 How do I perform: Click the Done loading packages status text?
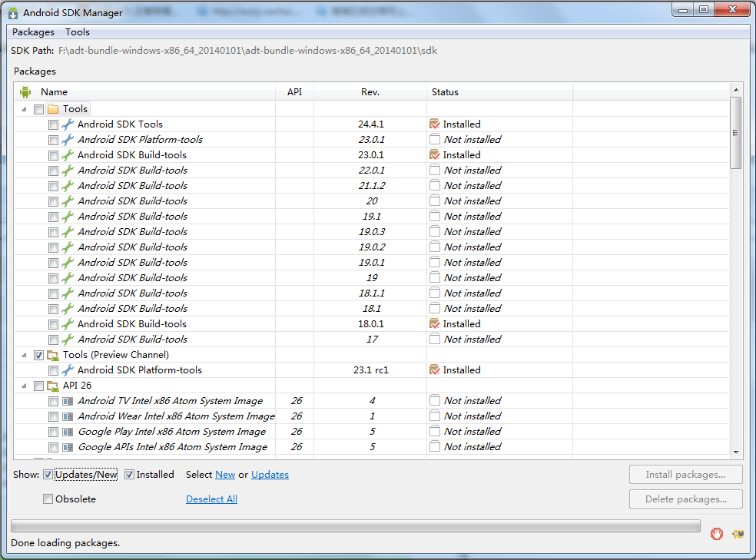pos(65,543)
